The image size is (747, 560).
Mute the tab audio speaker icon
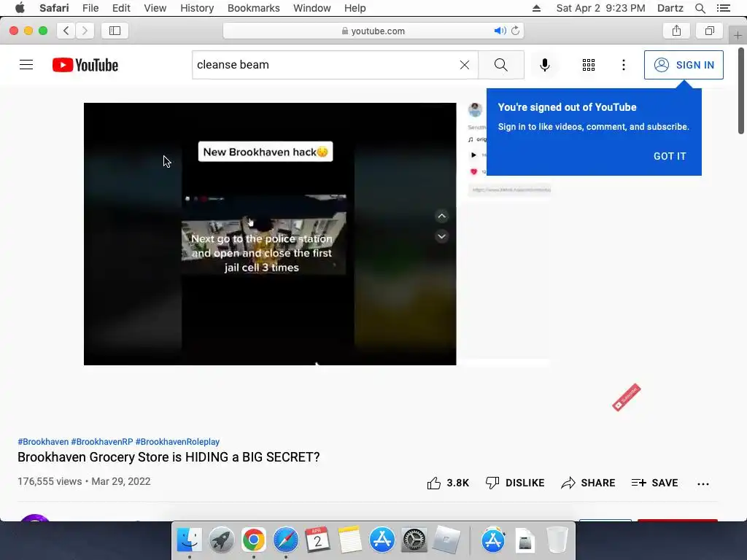pyautogui.click(x=500, y=31)
